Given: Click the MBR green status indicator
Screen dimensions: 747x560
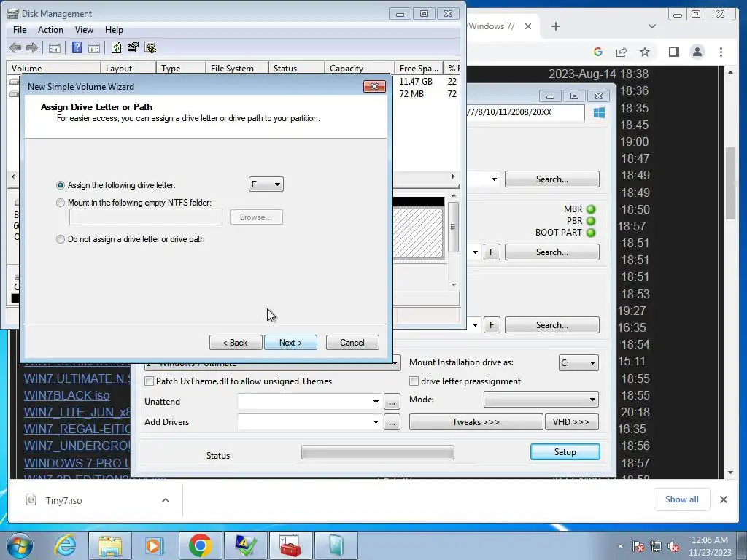Looking at the screenshot, I should coord(591,209).
